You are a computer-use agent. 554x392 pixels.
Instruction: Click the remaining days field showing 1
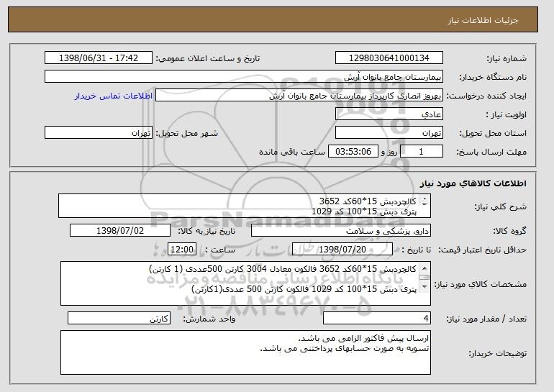tap(421, 152)
